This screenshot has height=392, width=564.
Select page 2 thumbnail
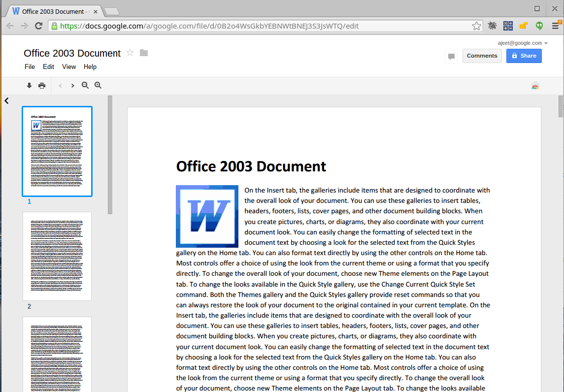tap(57, 256)
